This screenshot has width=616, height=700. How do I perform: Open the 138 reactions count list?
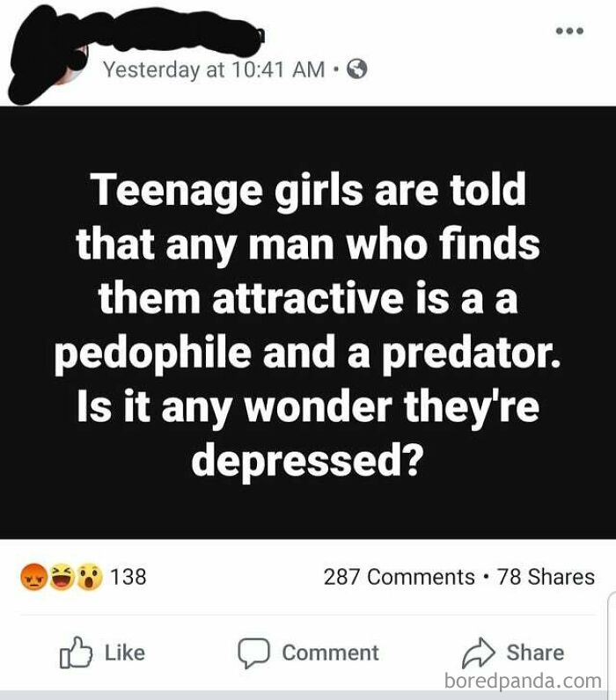click(x=128, y=576)
